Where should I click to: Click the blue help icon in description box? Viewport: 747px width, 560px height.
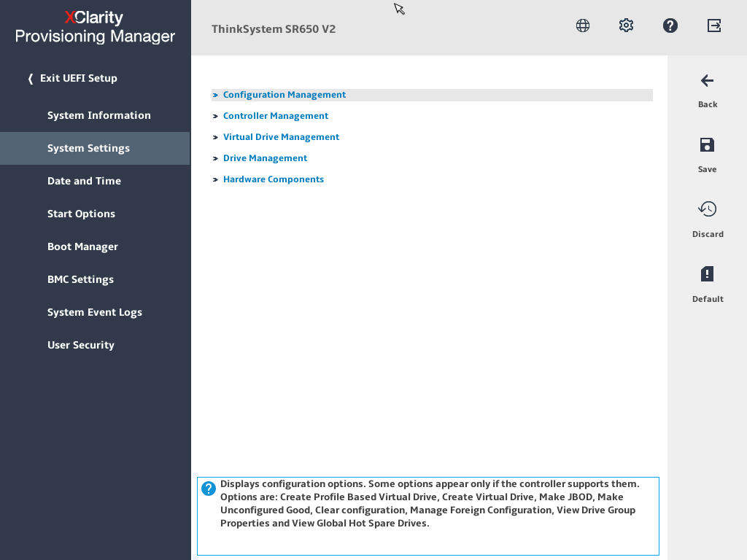coord(209,489)
